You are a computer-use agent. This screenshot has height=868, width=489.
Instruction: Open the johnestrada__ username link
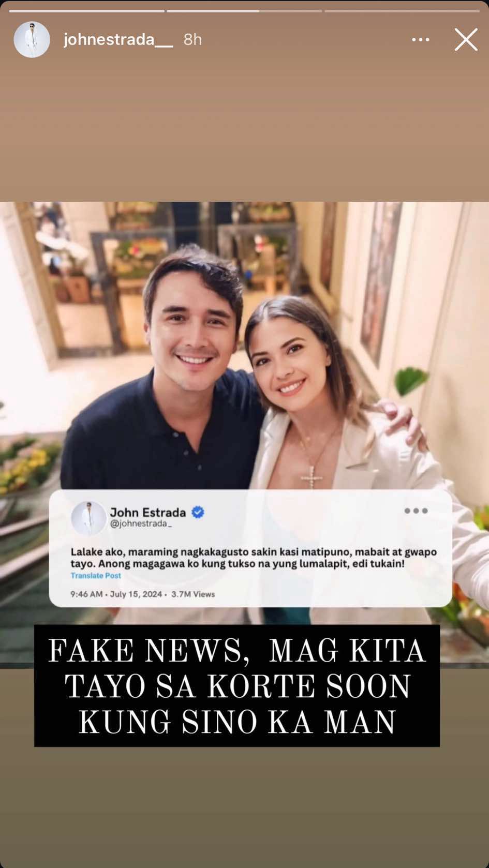click(118, 40)
